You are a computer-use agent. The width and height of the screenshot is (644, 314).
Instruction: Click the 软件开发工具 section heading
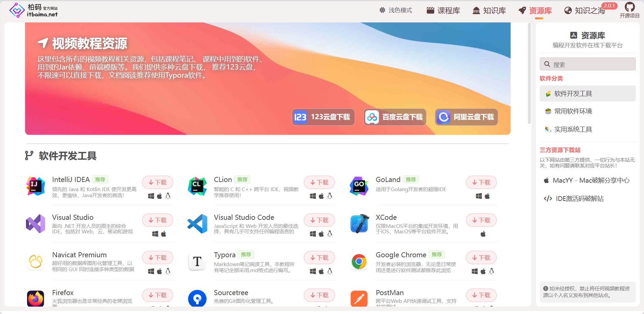coord(67,156)
